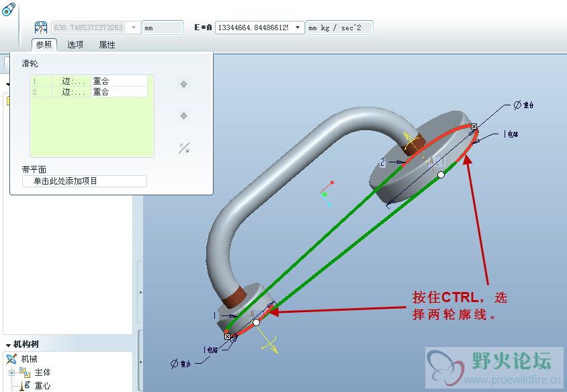Click the X box marker on lower pulley
Viewport: 567px width, 392px height.
227,337
